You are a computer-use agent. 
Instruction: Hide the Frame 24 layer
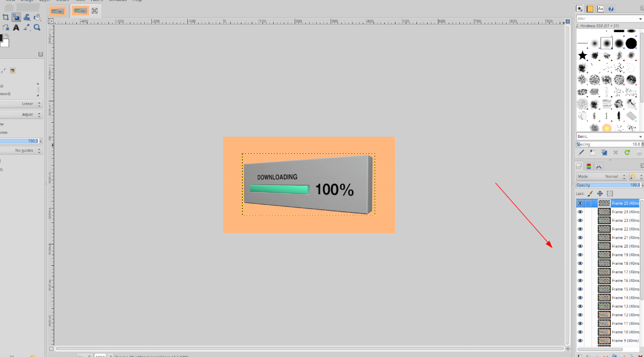[580, 212]
